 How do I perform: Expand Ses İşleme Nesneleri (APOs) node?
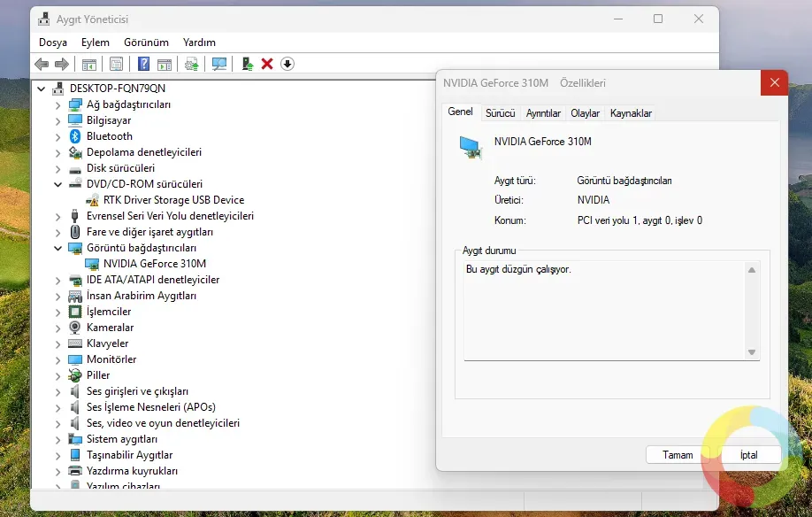(57, 408)
